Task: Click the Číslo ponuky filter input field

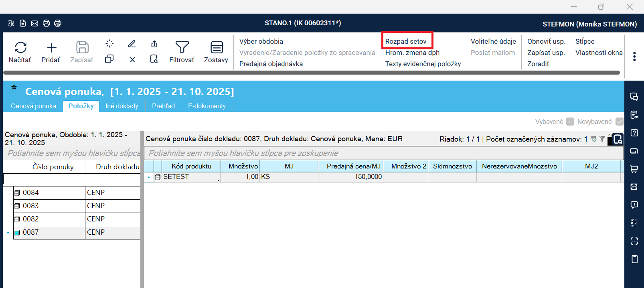Action: coord(52,179)
